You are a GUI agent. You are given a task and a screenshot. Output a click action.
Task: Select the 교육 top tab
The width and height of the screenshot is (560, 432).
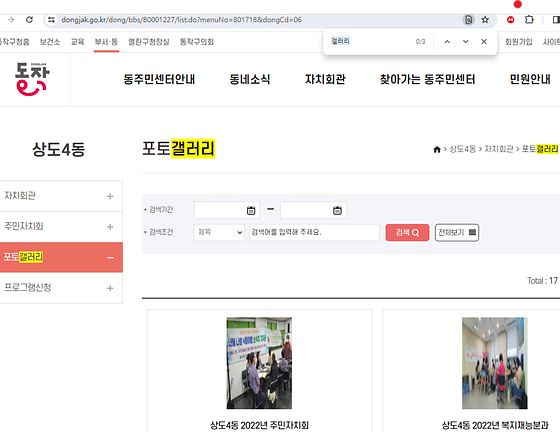(78, 42)
